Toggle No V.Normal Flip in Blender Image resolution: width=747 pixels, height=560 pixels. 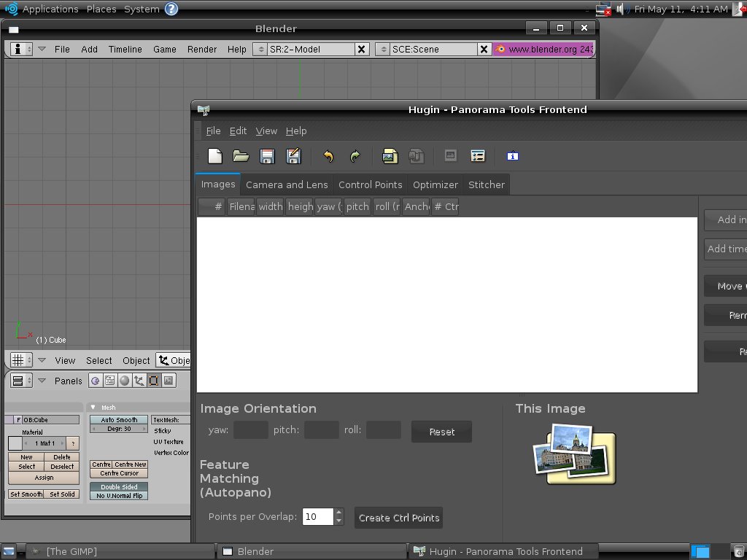tap(119, 496)
